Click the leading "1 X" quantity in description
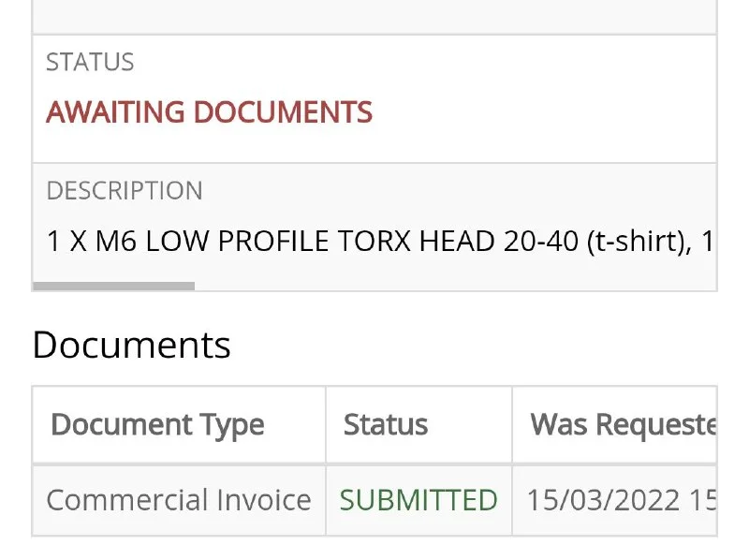749x560 pixels. (66, 242)
